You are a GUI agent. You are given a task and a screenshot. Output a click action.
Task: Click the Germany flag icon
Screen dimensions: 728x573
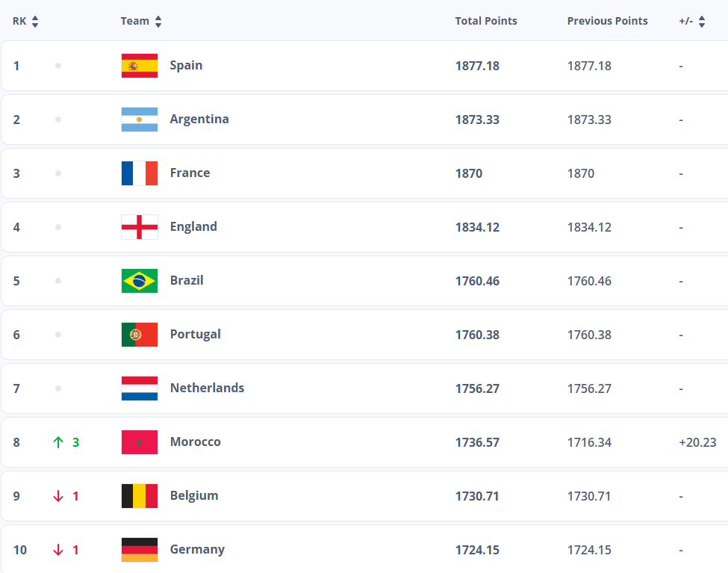point(140,550)
